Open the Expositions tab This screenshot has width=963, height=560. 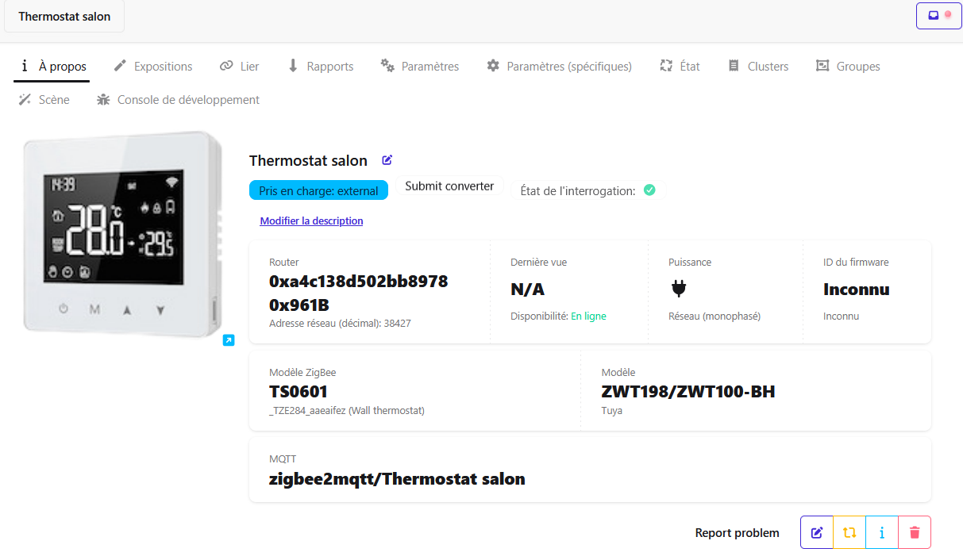tap(153, 67)
